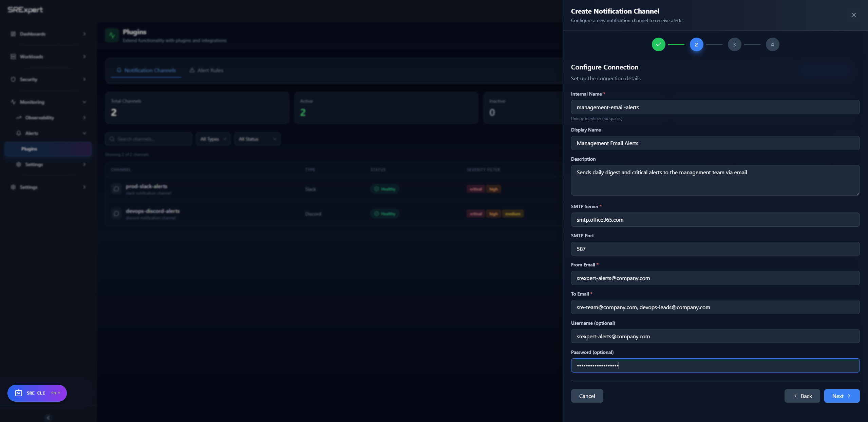Open the SRE CLI terminal button
The height and width of the screenshot is (422, 868).
37,393
